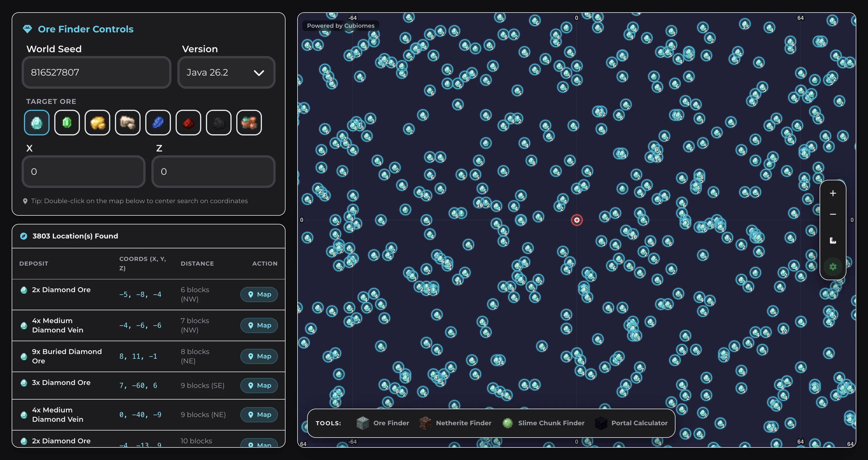Click the diamond marker labeled 12
Viewport: 868px width, 460px height.
click(783, 329)
